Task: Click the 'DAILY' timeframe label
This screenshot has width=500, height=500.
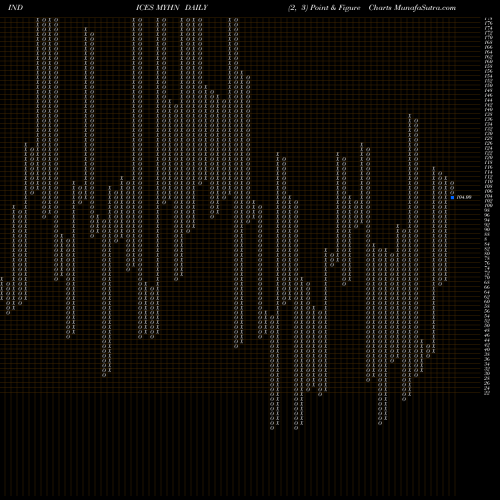Action: point(196,8)
